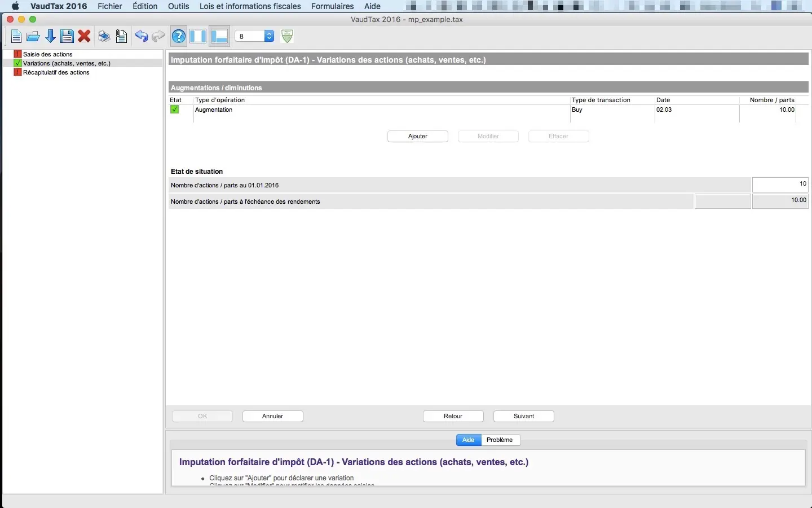Click the Etat column header
This screenshot has width=812, height=508.
tap(180, 100)
